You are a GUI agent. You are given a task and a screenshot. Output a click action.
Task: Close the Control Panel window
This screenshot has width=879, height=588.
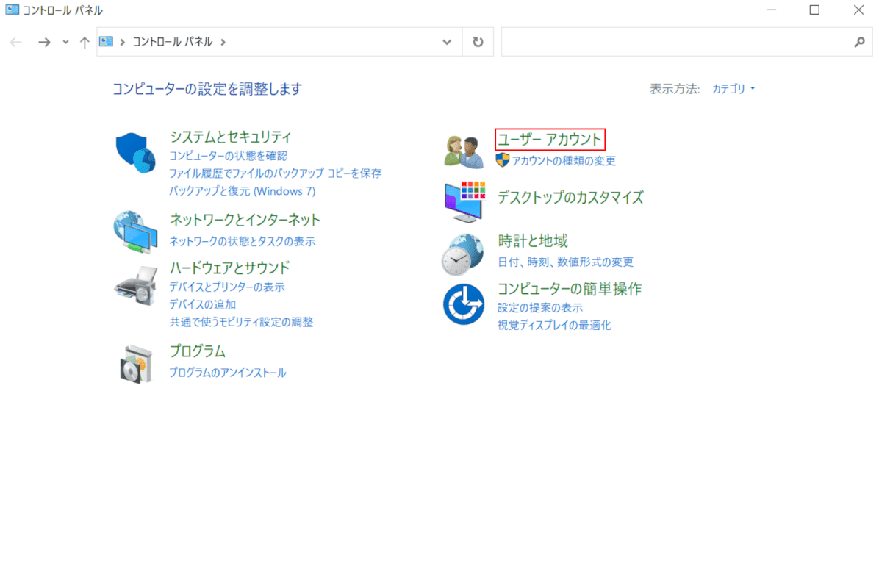tap(858, 10)
